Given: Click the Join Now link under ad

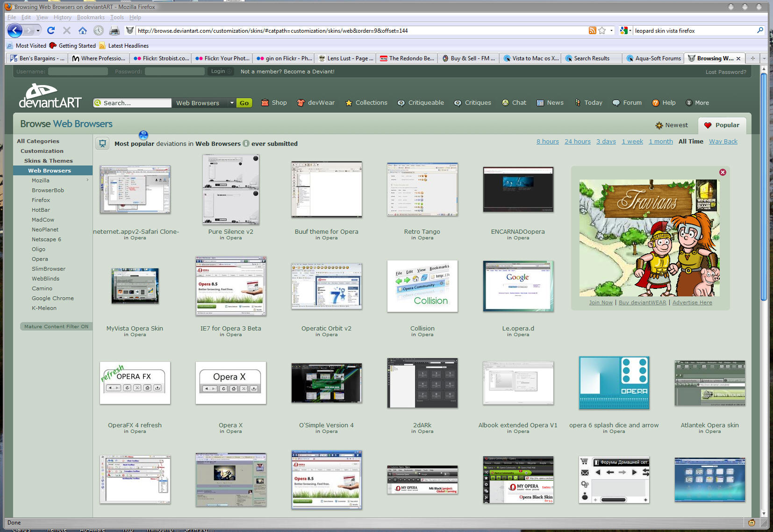Looking at the screenshot, I should [601, 302].
